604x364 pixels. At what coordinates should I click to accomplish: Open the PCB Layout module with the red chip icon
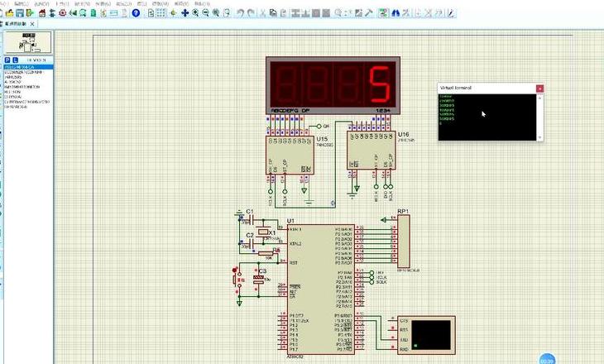[62, 13]
